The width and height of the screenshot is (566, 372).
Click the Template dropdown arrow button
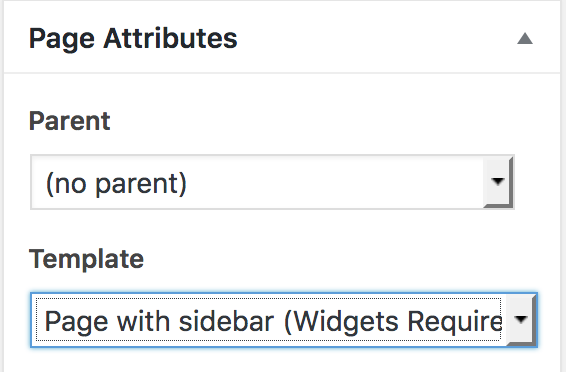[x=521, y=320]
